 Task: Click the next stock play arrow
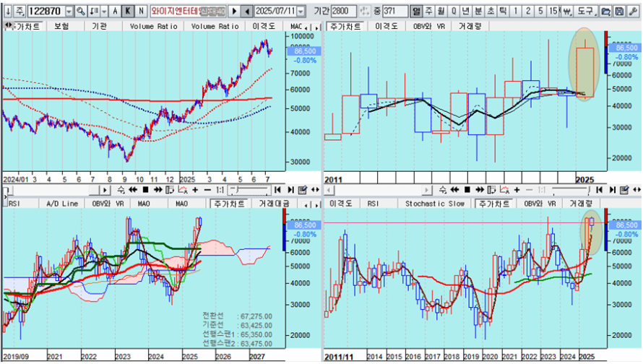[x=233, y=12]
